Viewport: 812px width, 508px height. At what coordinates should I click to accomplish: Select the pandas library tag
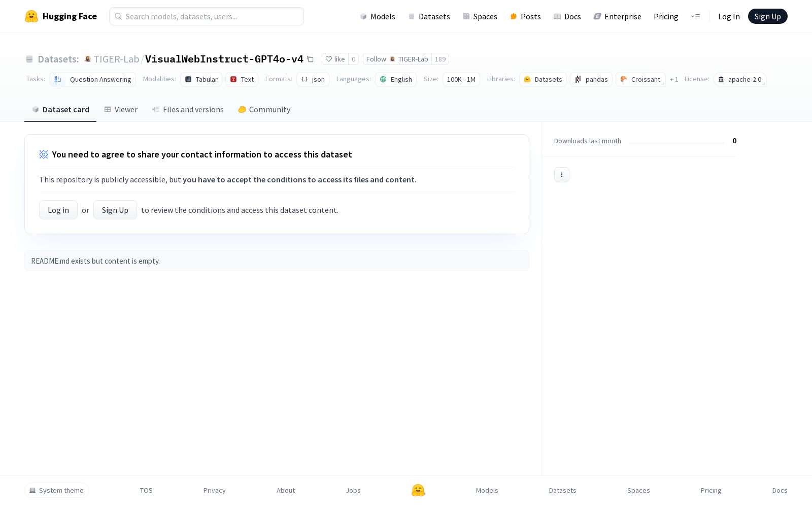pos(591,79)
